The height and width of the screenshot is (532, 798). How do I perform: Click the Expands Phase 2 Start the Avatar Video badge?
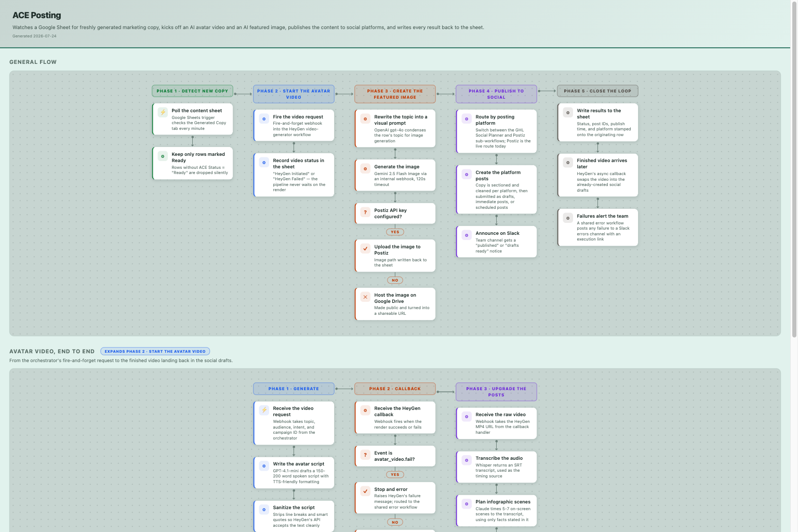[x=155, y=351]
